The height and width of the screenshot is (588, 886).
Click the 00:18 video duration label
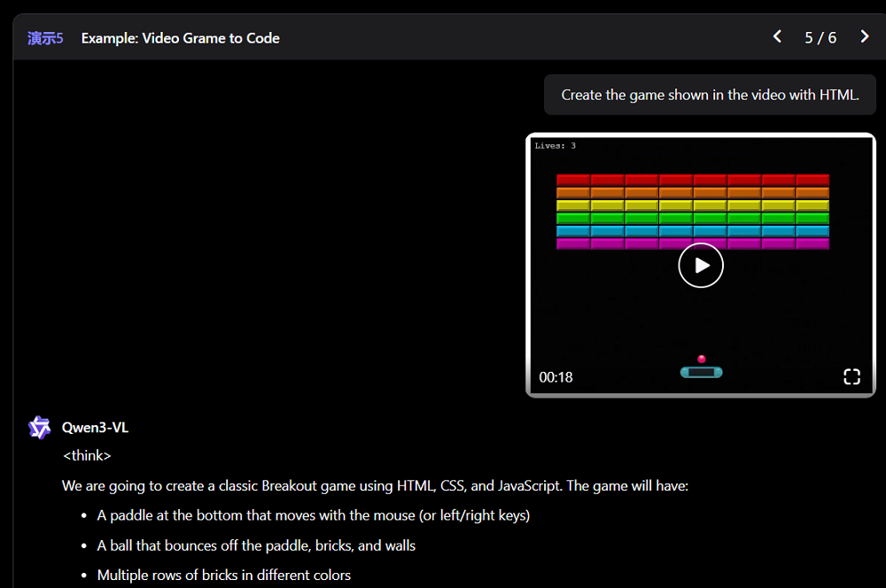coord(556,377)
